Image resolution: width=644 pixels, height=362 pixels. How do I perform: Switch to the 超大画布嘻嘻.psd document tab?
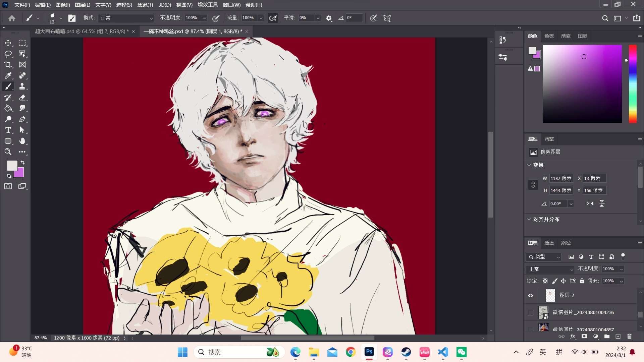pyautogui.click(x=82, y=31)
